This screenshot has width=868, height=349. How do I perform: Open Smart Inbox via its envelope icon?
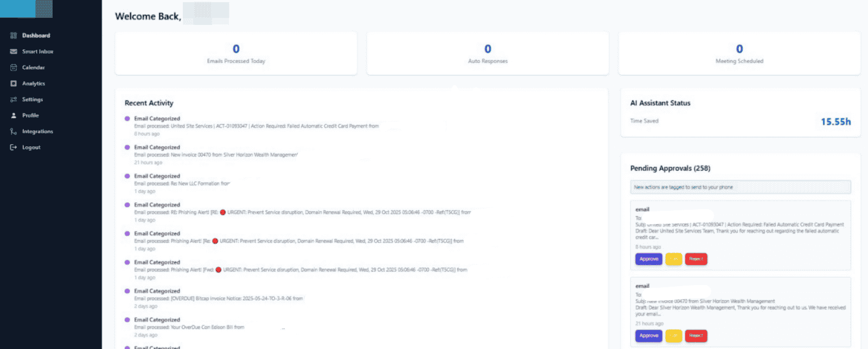coord(14,51)
